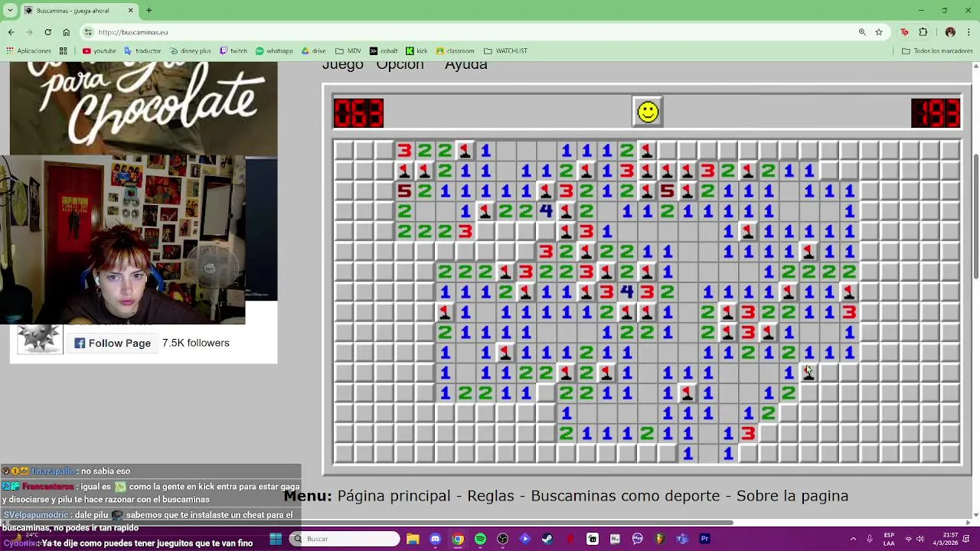Open Microsoft Teams from the taskbar
This screenshot has height=551, width=980.
(682, 539)
